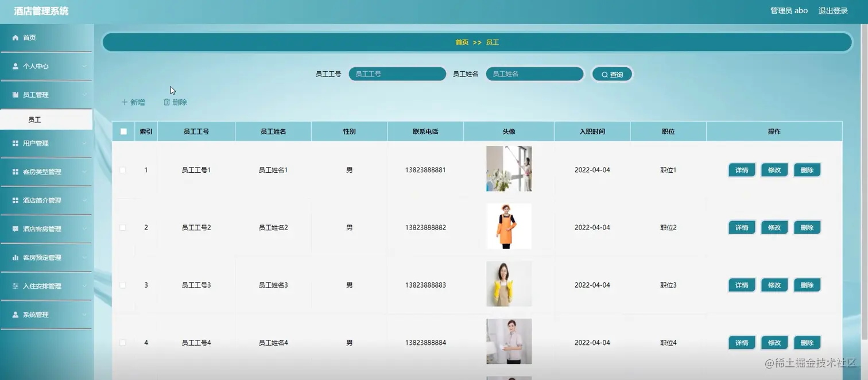Select the 员工 submenu item
This screenshot has width=868, height=380.
coord(46,120)
